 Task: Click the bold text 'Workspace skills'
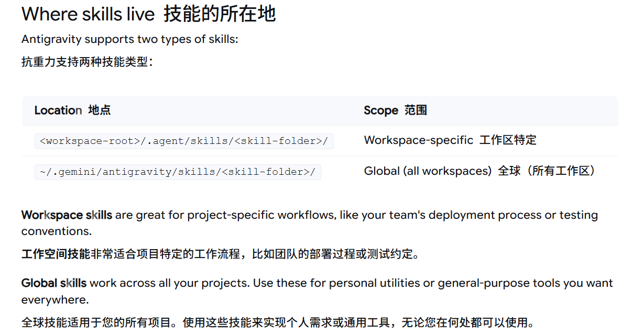coord(67,215)
